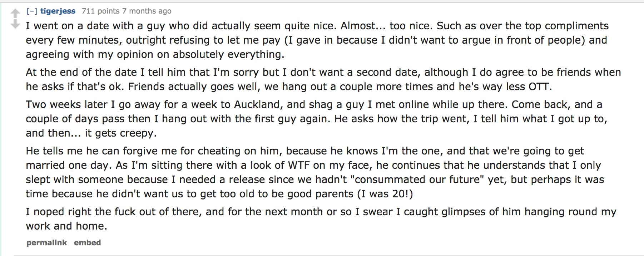
Task: Open the tigerjess user profile
Action: click(x=58, y=11)
